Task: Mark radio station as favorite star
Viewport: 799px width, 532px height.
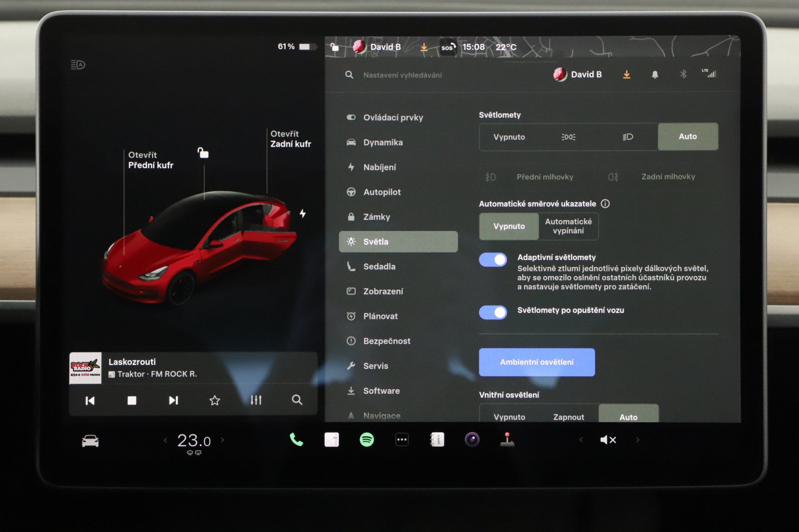Action: point(215,400)
